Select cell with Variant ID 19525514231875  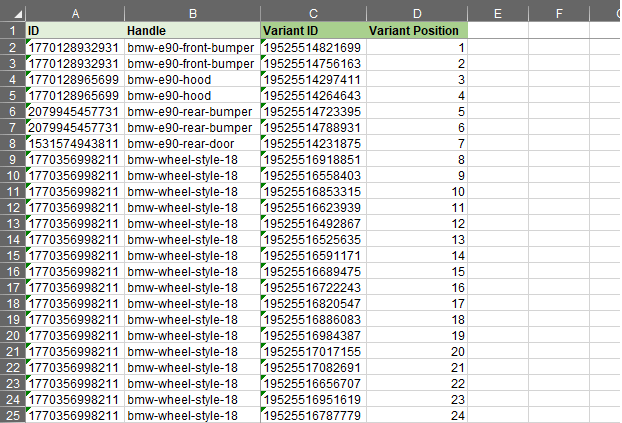(313, 143)
